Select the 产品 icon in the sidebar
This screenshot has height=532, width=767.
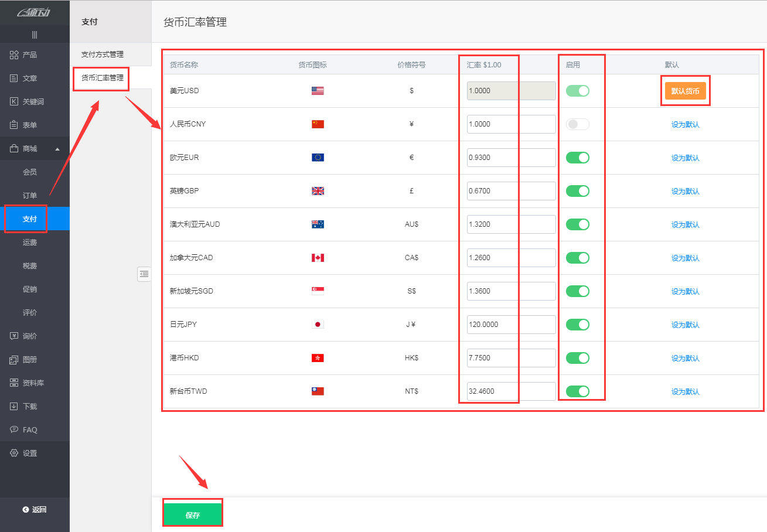(x=13, y=54)
